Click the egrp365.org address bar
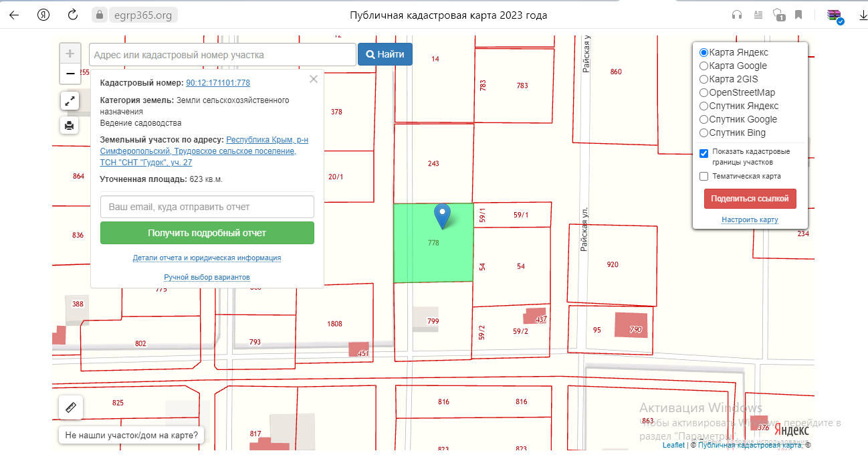This screenshot has width=868, height=459. (x=142, y=15)
